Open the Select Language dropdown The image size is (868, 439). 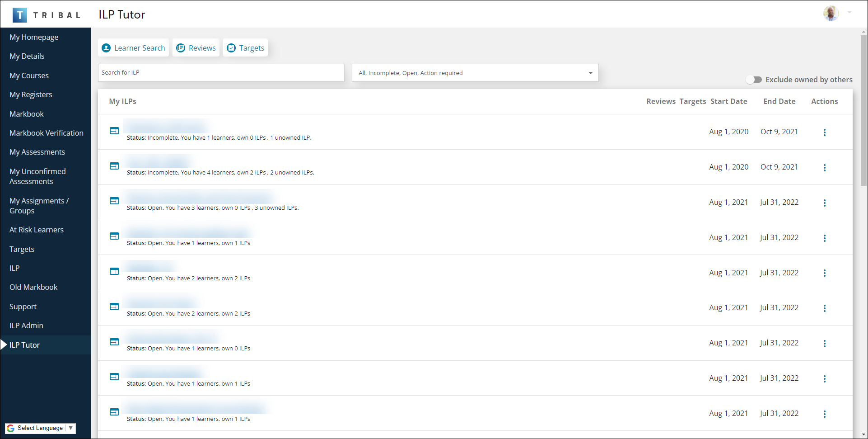coord(41,428)
